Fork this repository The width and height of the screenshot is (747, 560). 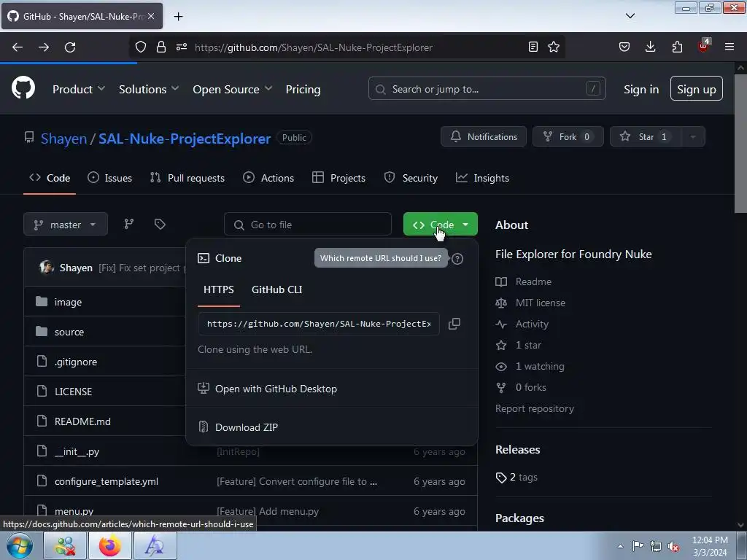point(568,136)
